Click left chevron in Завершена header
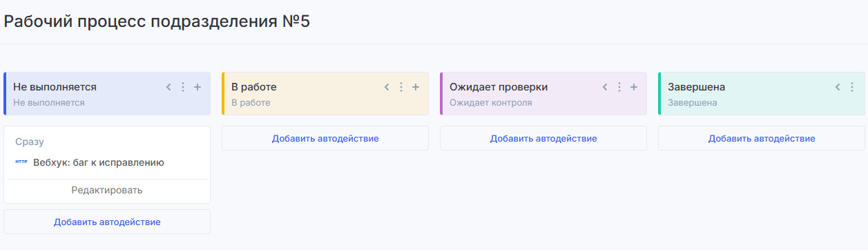This screenshot has height=250, width=868. pyautogui.click(x=837, y=87)
